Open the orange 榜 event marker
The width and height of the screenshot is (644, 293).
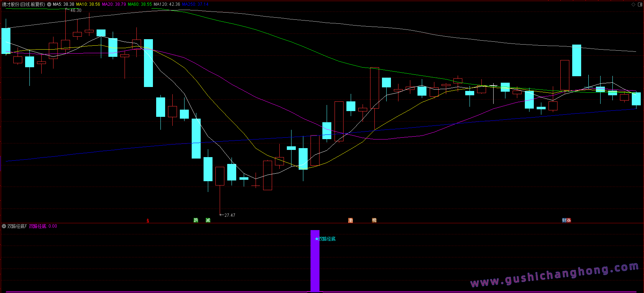pos(374,220)
